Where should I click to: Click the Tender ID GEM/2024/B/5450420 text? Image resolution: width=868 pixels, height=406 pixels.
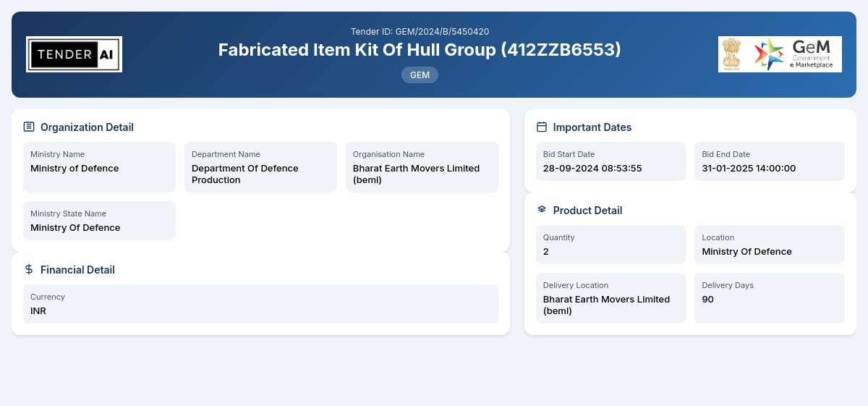click(x=420, y=31)
